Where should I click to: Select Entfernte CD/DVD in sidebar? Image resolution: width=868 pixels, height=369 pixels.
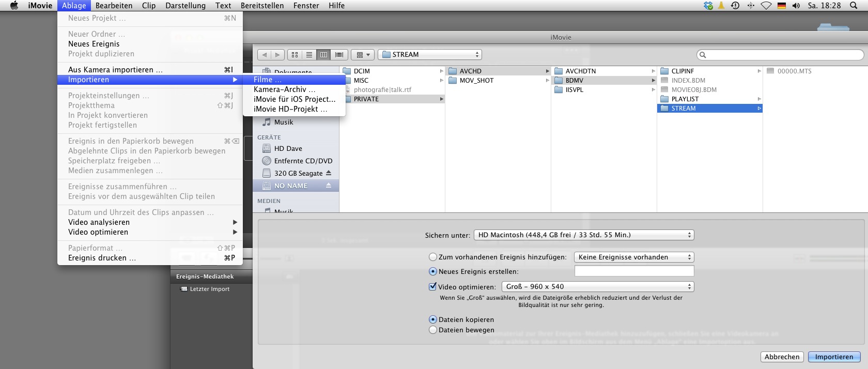pos(296,161)
